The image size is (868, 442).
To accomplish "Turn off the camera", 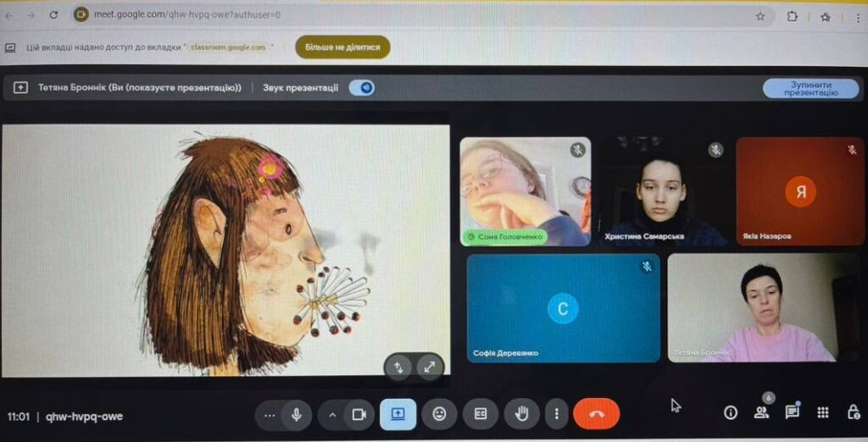I will tap(359, 414).
